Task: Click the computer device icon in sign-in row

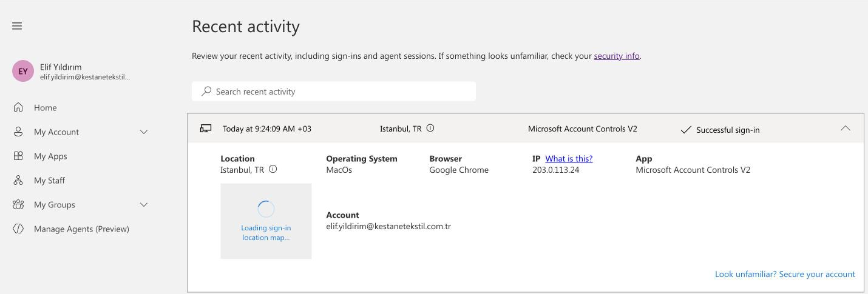Action: [x=206, y=129]
